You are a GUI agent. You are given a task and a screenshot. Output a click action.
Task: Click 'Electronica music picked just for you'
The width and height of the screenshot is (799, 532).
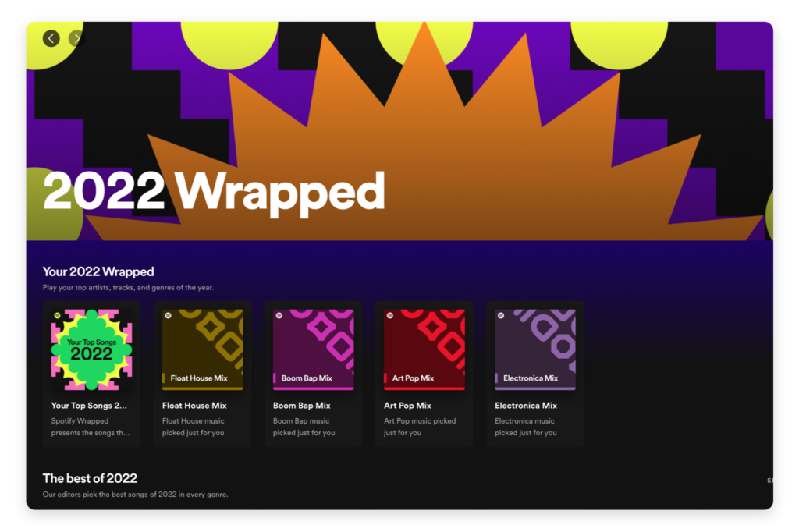pyautogui.click(x=526, y=427)
